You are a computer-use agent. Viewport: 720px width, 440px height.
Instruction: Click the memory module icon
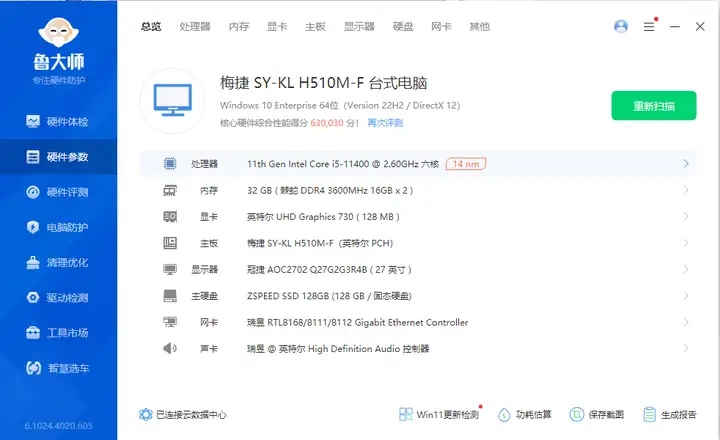[170, 190]
